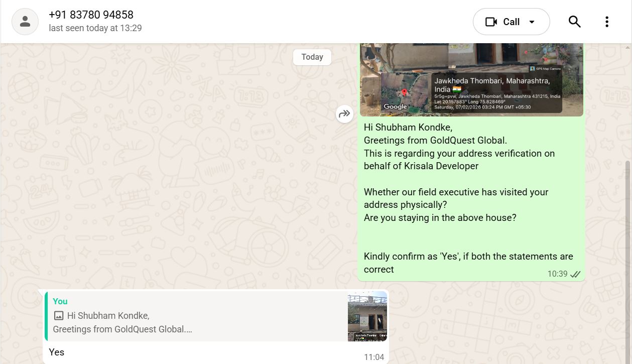Click the "Kindly confirm as 'Yes'" message text
This screenshot has height=364, width=632.
click(468, 257)
